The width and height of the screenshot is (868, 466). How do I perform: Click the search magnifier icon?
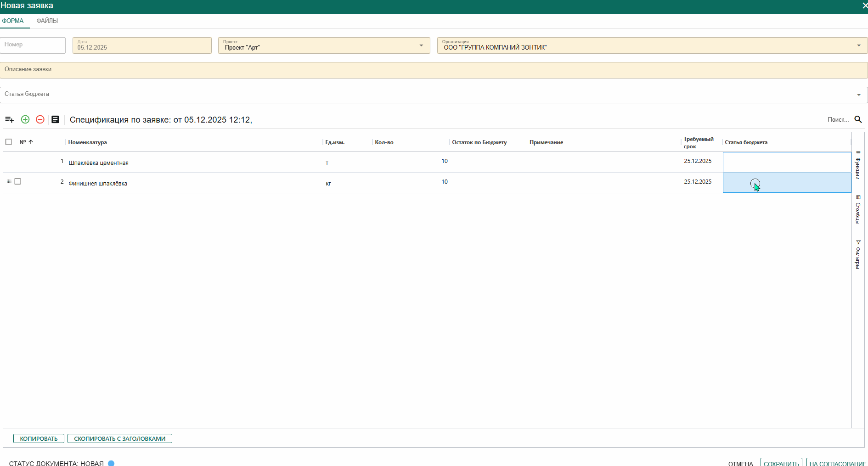point(858,119)
